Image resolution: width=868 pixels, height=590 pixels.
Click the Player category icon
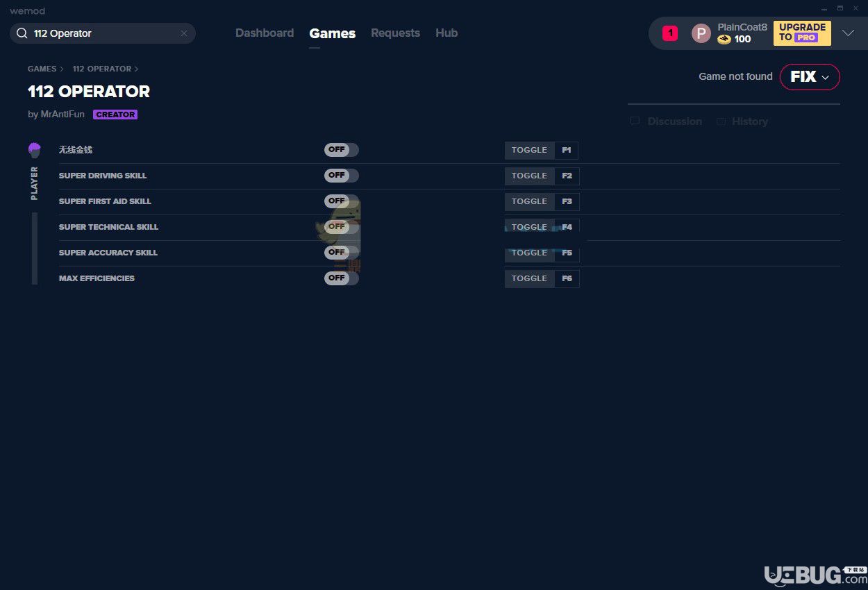pyautogui.click(x=35, y=150)
